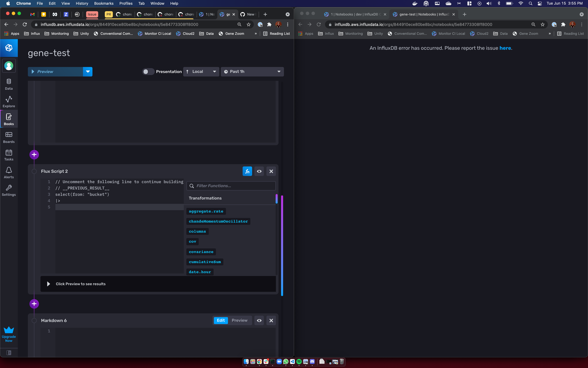Toggle visibility of Flux Script 2 cell

pos(259,171)
